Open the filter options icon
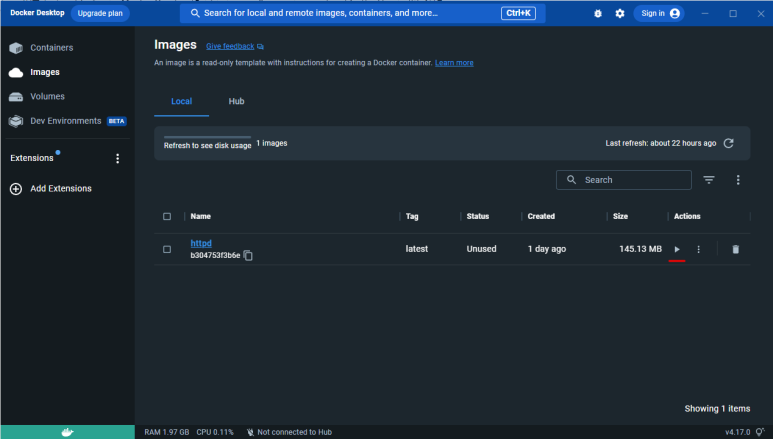 coord(709,180)
